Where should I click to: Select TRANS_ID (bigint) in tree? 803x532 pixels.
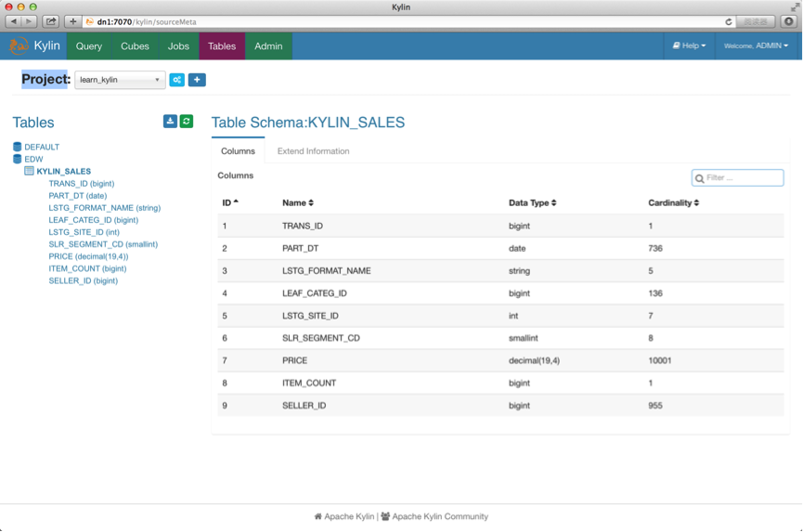pyautogui.click(x=82, y=183)
